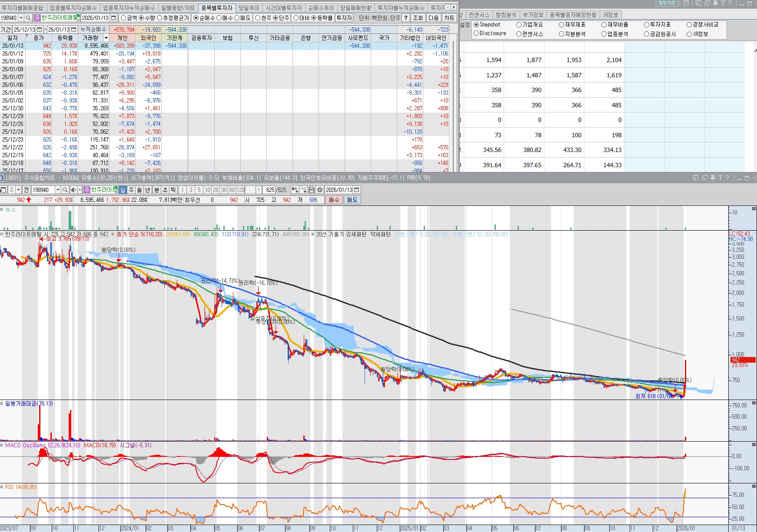Click the chart date calendar icon beside 2026/01/13
The height and width of the screenshot is (532, 757).
[357, 190]
